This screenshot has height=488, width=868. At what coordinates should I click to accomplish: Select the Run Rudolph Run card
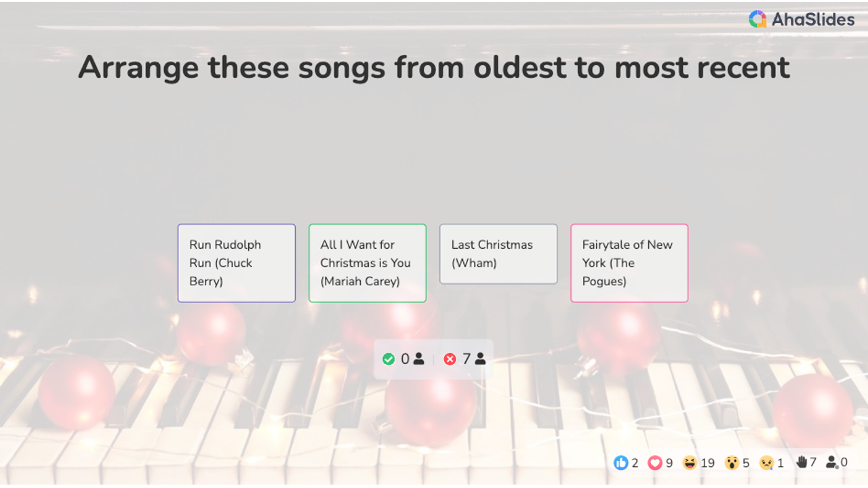[237, 263]
